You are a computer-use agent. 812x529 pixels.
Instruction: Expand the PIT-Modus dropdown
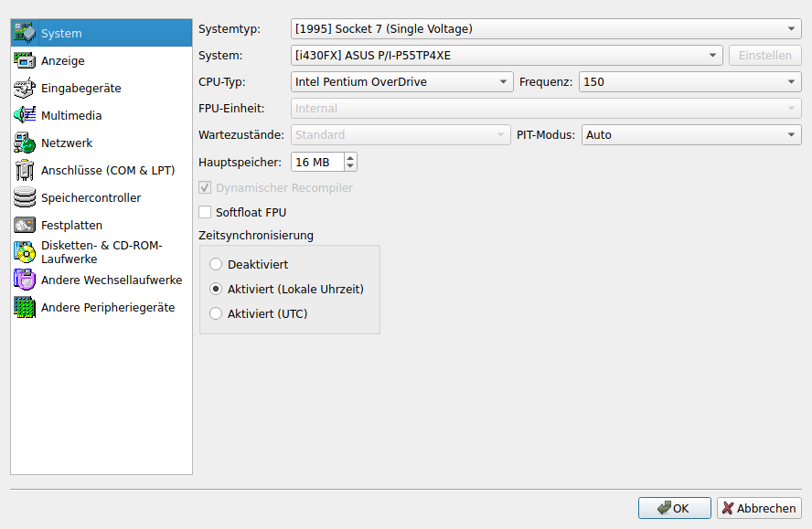691,134
